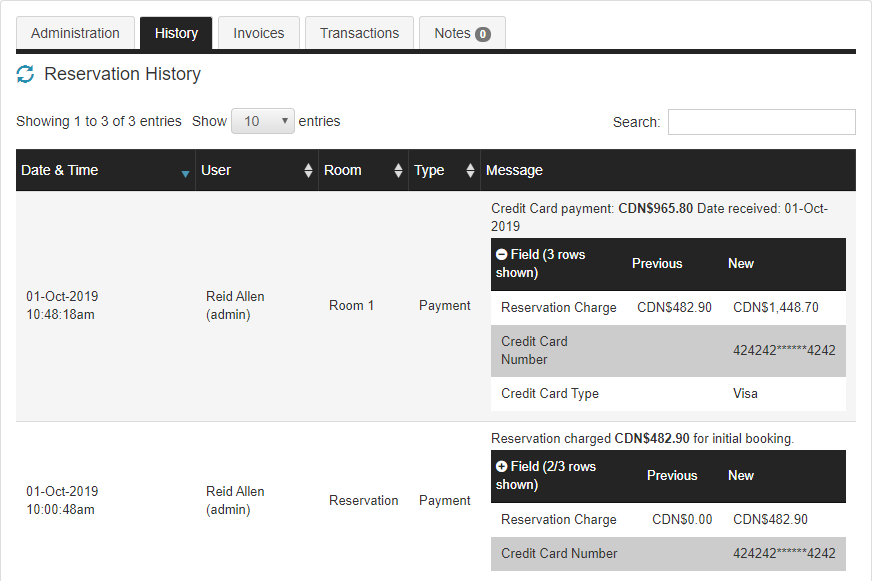Click the Credit Card Type field row

(668, 394)
